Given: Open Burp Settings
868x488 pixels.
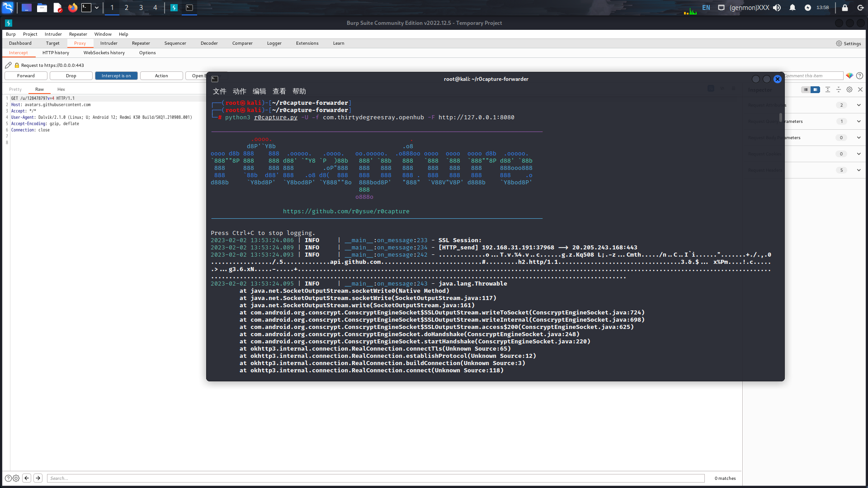Looking at the screenshot, I should click(x=849, y=43).
